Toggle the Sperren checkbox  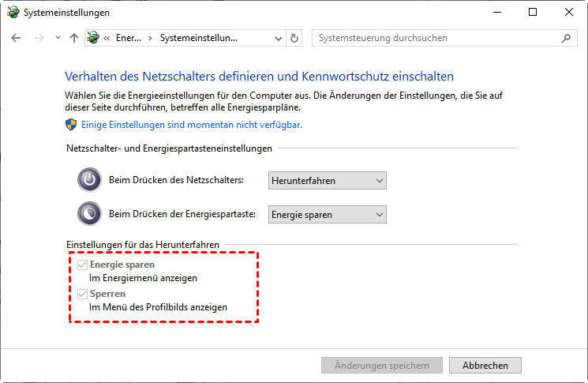coord(83,294)
